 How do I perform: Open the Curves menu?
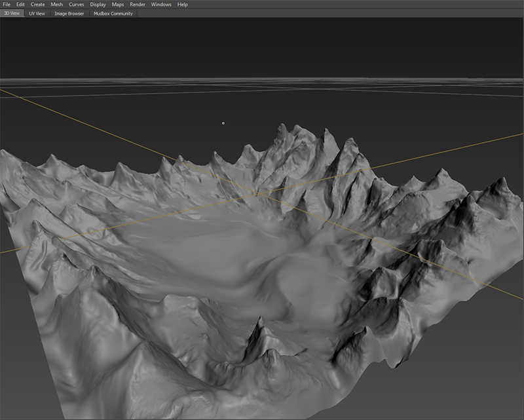(x=77, y=5)
